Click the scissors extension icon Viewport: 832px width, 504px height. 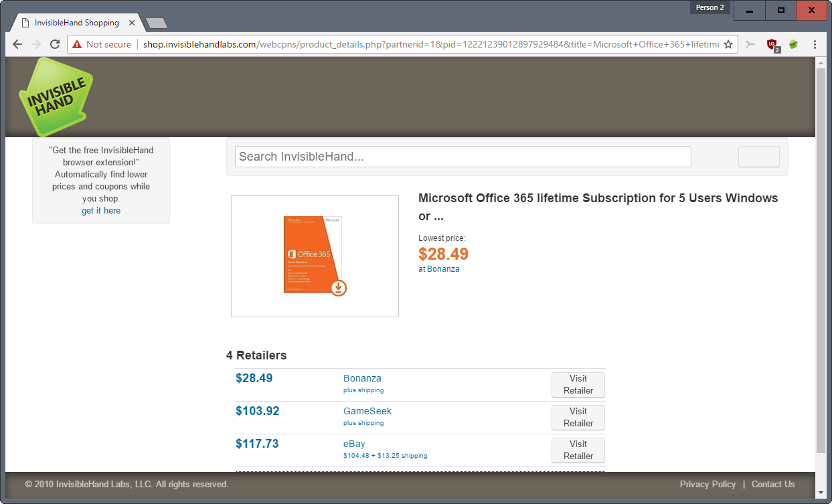[x=750, y=44]
